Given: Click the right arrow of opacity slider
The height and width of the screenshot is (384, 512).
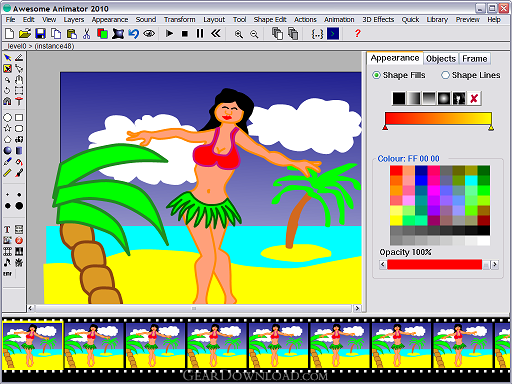Looking at the screenshot, I should pos(495,265).
